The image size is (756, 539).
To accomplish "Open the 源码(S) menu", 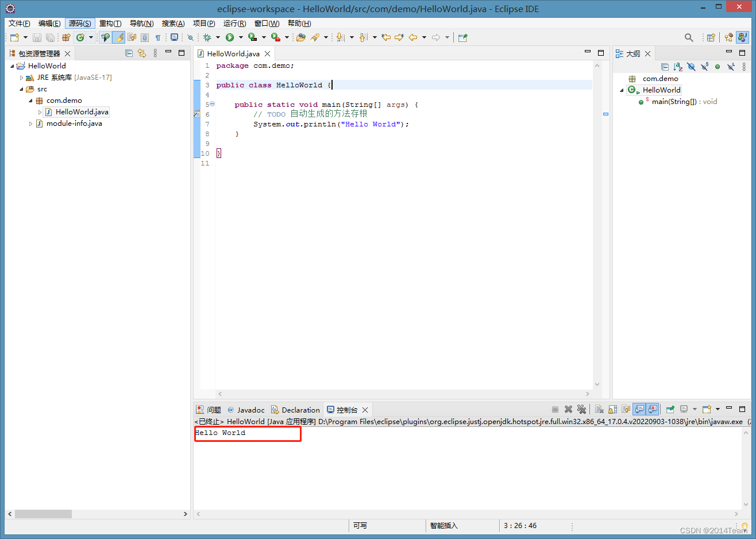I will click(x=79, y=23).
